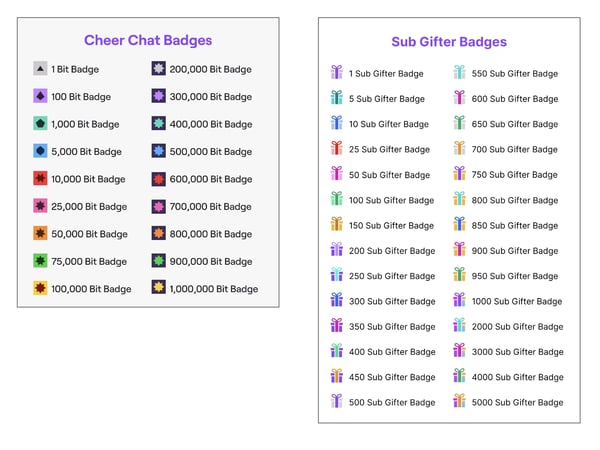Image resolution: width=600 pixels, height=450 pixels.
Task: Click the 300 Sub Gifter Badge label
Action: tap(392, 301)
